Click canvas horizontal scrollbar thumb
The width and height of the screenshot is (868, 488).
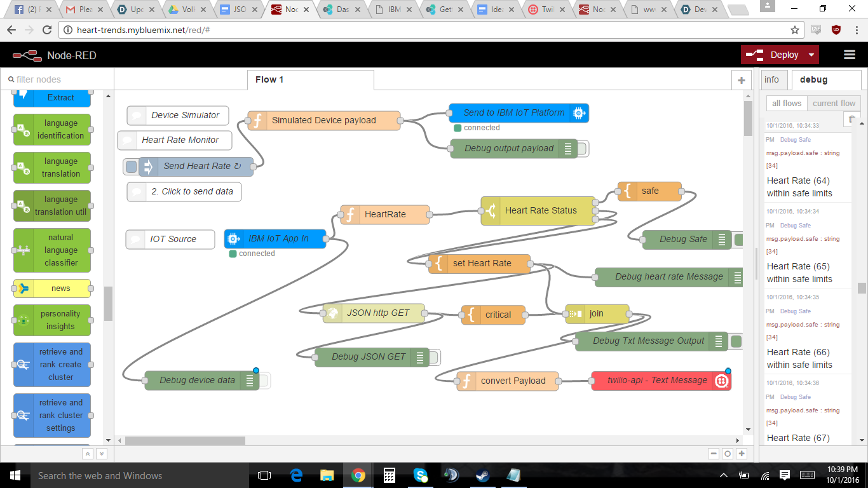point(185,440)
